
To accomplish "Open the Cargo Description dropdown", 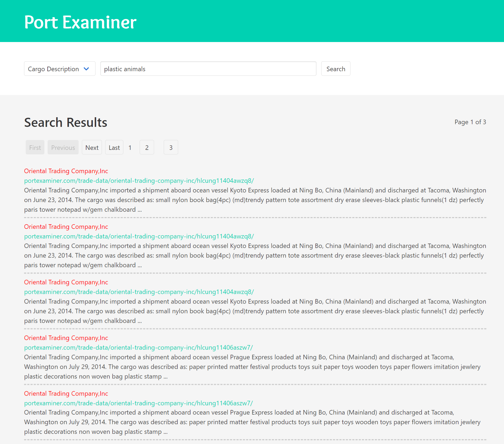I will 60,69.
